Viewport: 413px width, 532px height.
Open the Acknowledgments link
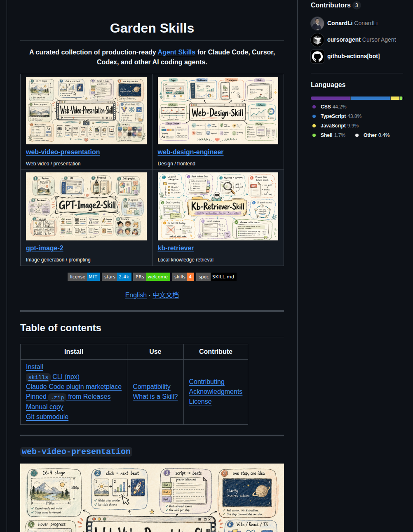pos(216,392)
